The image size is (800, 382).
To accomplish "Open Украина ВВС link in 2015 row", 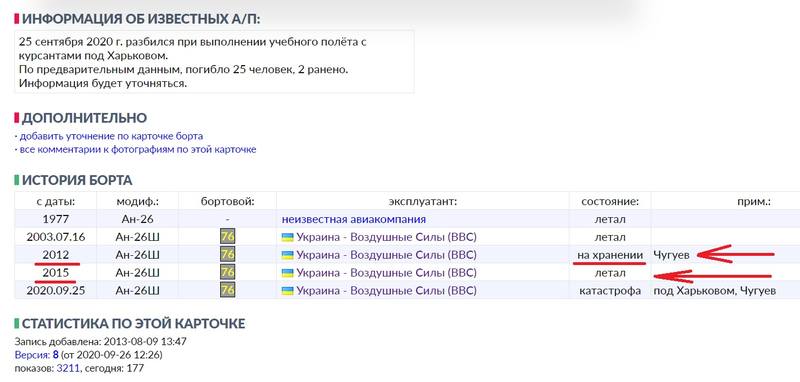I will tap(386, 273).
